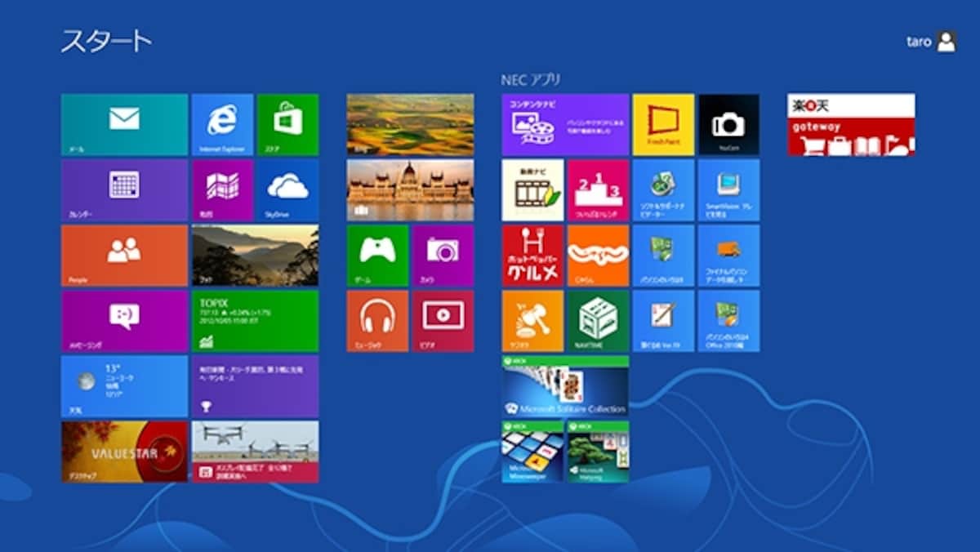
Task: Launch the Microsoft Minesweeper tile
Action: pyautogui.click(x=532, y=451)
